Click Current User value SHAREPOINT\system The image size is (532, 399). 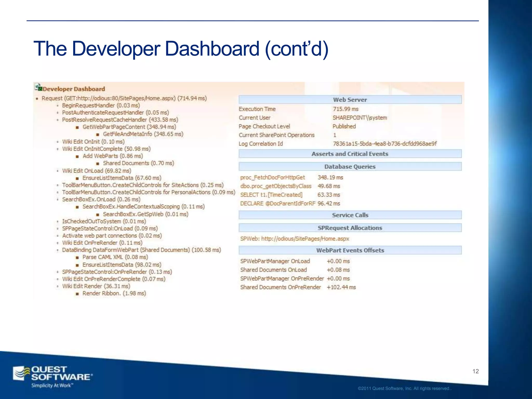(x=360, y=118)
